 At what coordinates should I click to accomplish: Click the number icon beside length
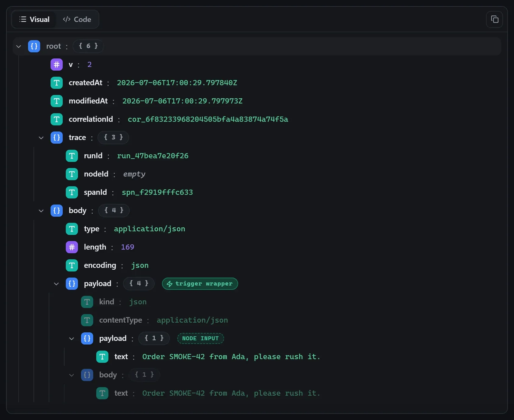pyautogui.click(x=72, y=247)
